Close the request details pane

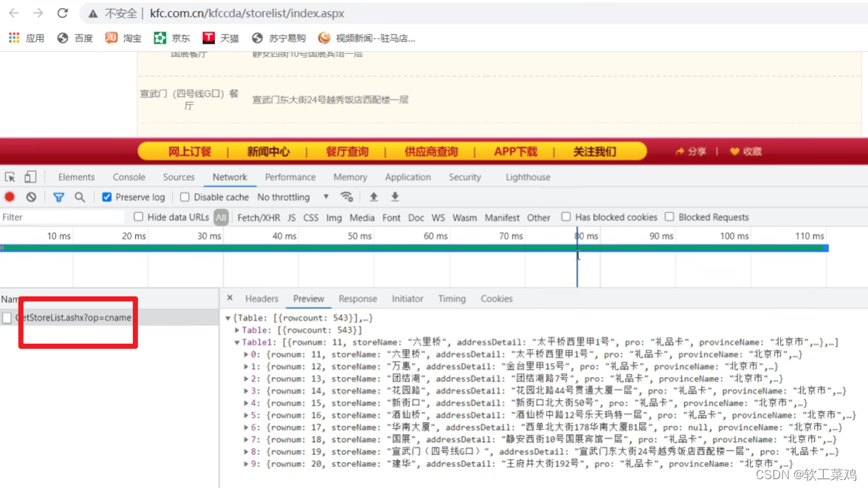tap(230, 298)
